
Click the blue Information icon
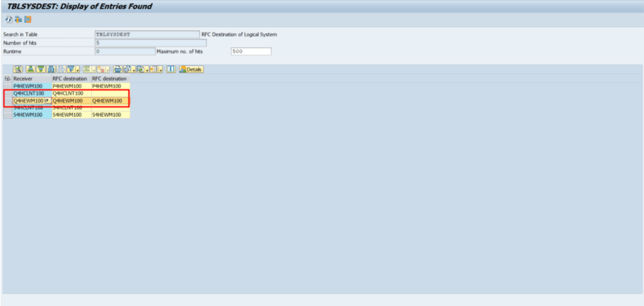170,69
